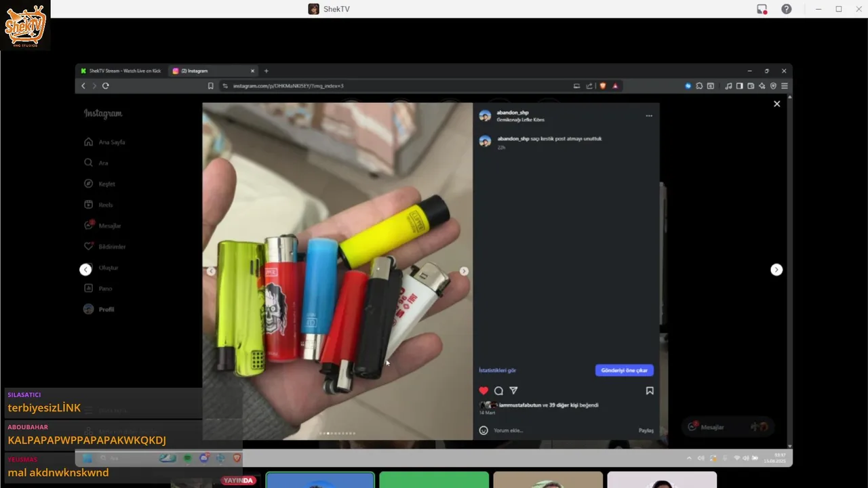Open abandon_shp profile from the post header
The width and height of the screenshot is (868, 488).
513,113
